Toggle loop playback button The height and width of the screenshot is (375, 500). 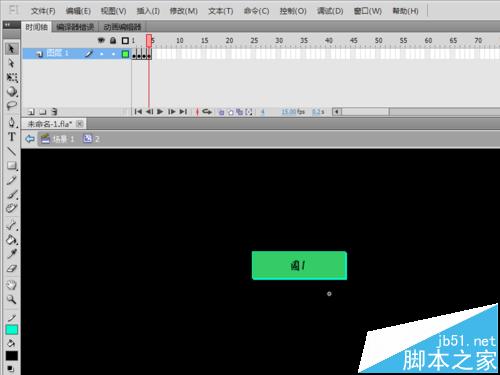[x=207, y=111]
